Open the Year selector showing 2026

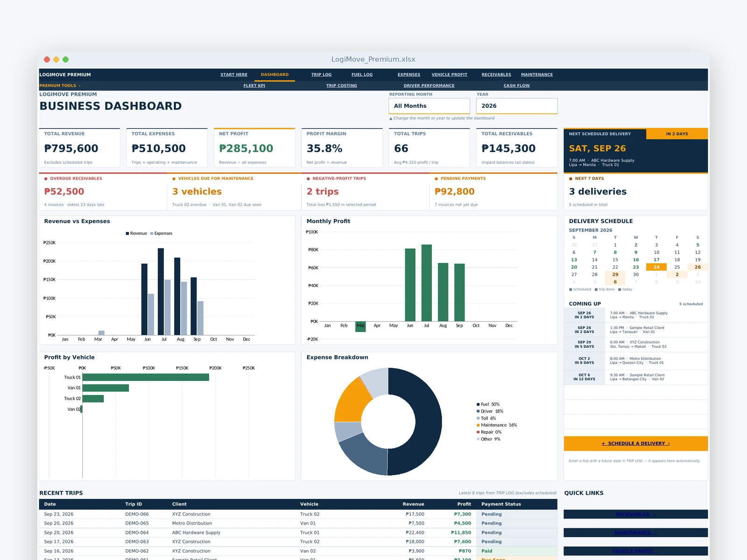[517, 106]
